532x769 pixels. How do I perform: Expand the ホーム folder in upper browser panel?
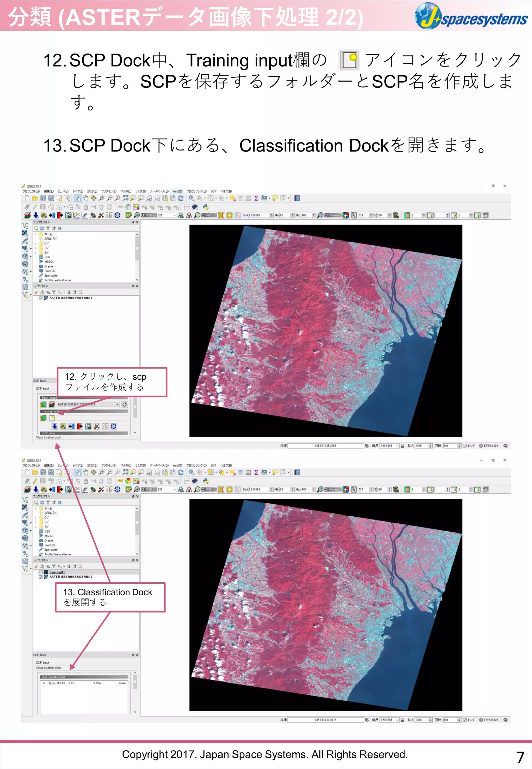(x=35, y=234)
